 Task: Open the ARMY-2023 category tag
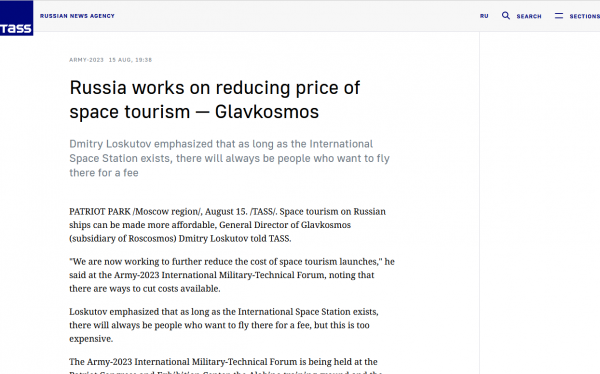tap(86, 60)
